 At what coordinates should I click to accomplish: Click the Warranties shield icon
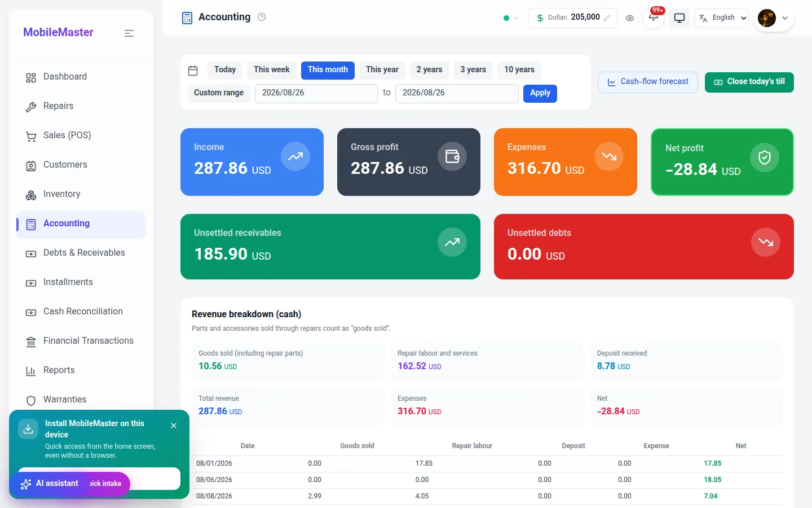[x=31, y=400]
